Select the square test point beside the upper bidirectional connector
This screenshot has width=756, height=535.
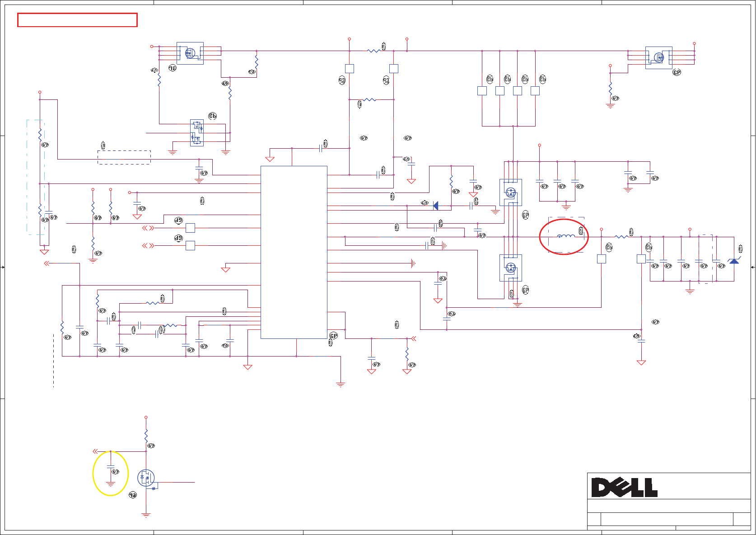[191, 228]
